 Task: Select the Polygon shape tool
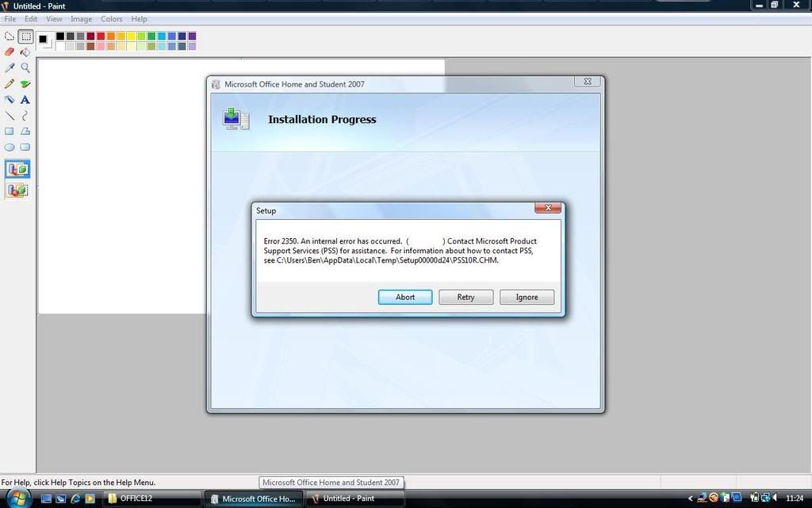[x=25, y=131]
